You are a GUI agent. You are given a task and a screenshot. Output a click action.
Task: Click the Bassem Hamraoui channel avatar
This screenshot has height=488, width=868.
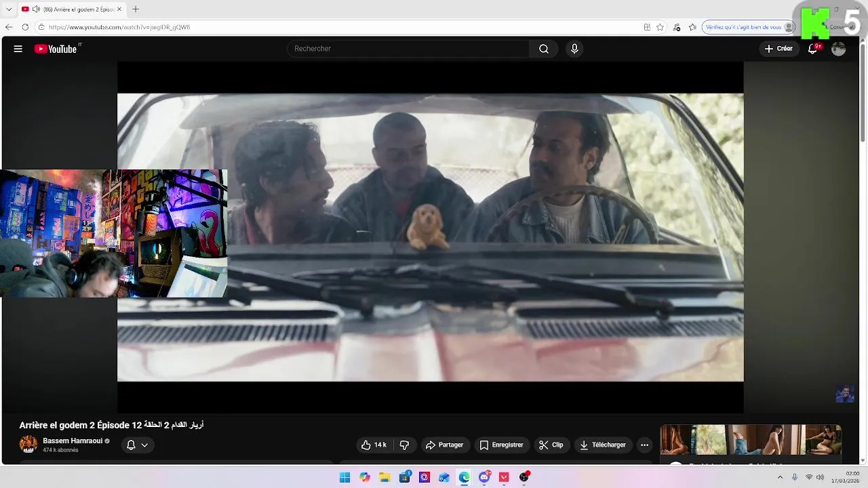click(x=28, y=445)
